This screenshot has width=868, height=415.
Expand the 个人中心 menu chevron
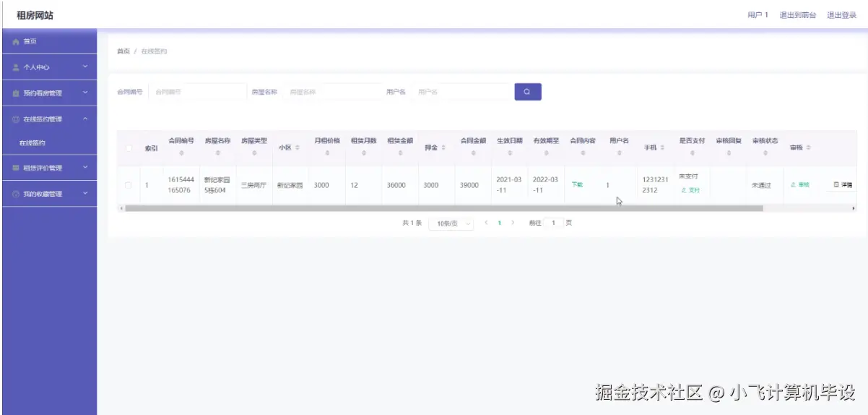click(85, 67)
